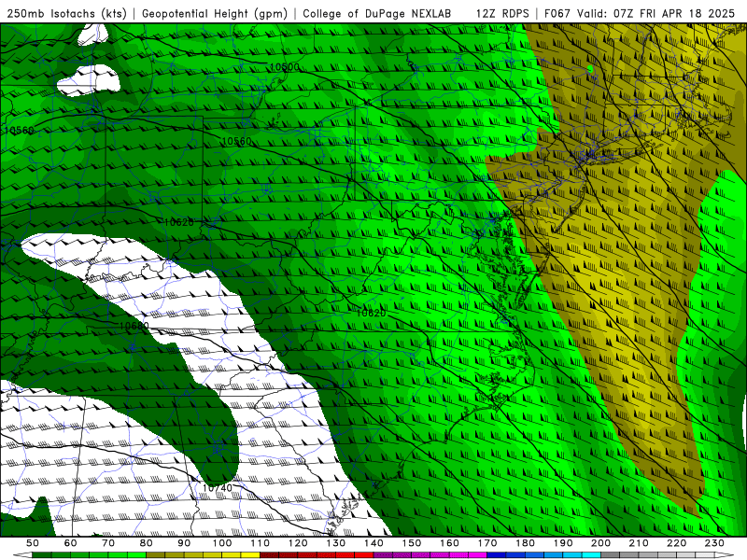Click the cyan segment of the color bar
The width and height of the screenshot is (747, 560).
[591, 555]
